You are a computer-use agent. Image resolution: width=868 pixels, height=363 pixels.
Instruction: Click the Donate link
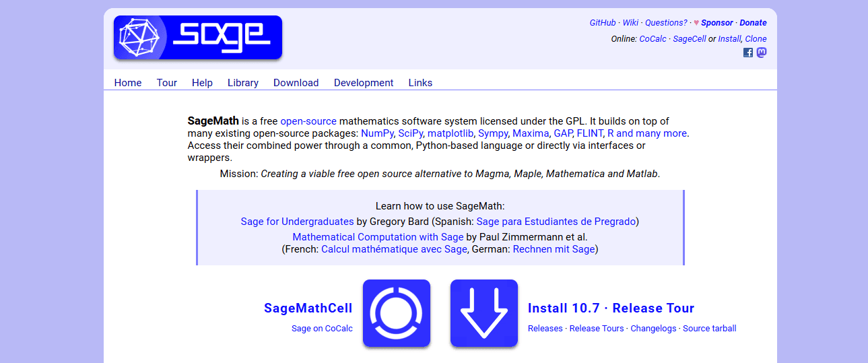pos(753,23)
